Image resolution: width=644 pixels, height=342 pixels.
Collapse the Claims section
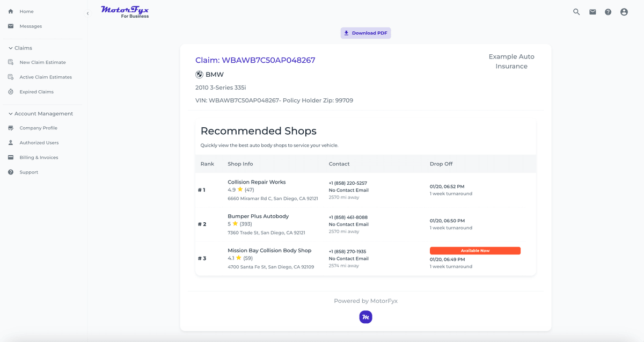click(x=11, y=48)
